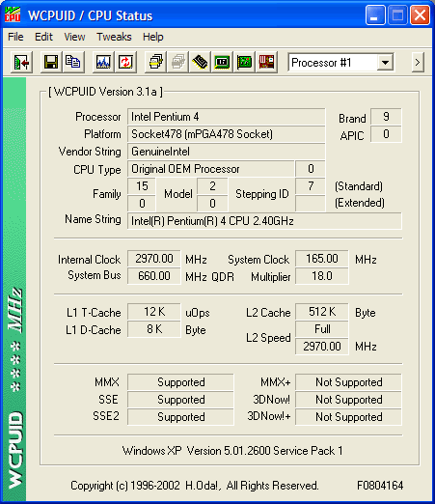The height and width of the screenshot is (504, 435).
Task: Open the Edit menu
Action: pos(43,37)
